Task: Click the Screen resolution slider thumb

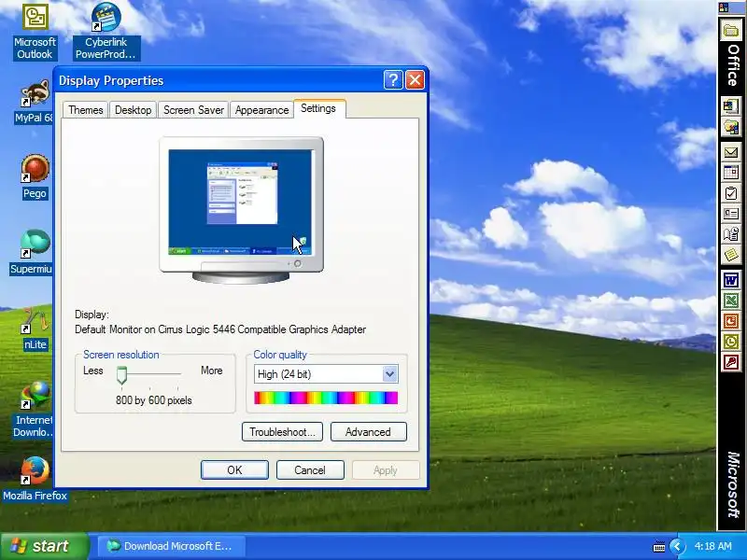Action: (122, 375)
